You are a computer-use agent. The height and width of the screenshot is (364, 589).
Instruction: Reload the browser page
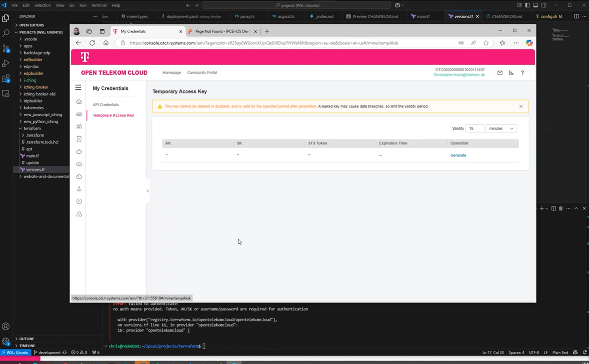click(x=92, y=43)
